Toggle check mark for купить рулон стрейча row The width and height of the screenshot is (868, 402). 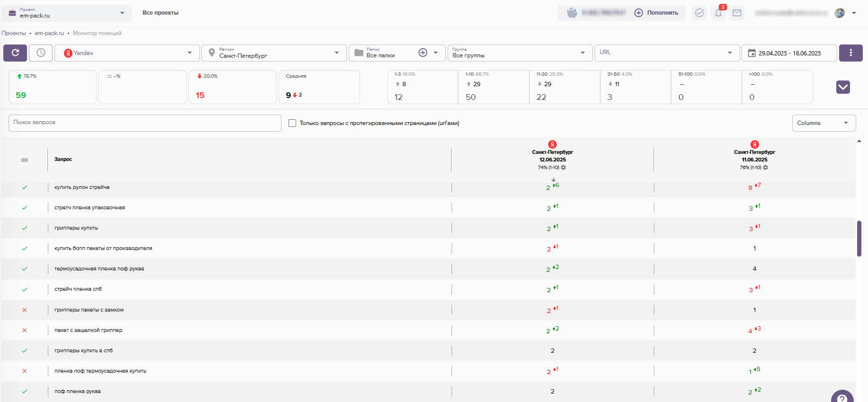point(25,188)
